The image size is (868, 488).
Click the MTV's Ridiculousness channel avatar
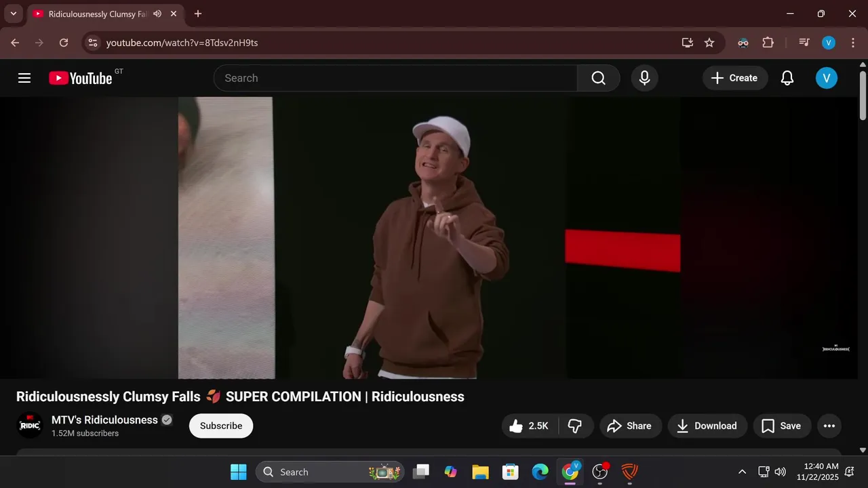(x=30, y=426)
